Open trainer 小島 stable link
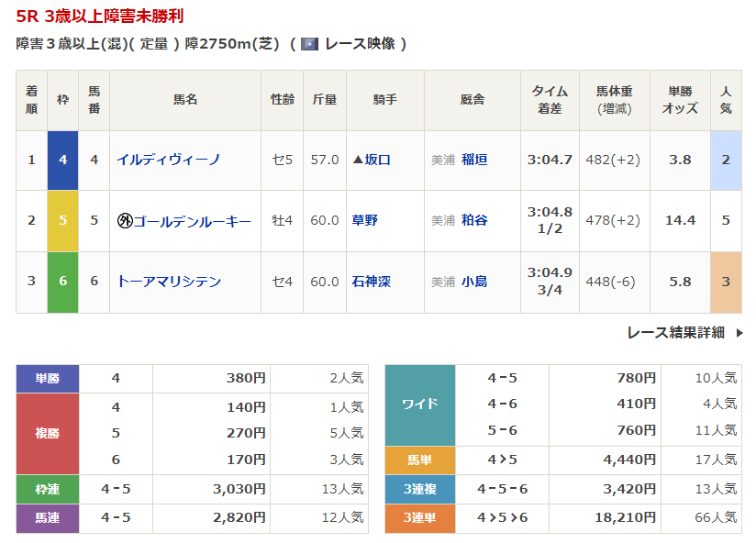Viewport: 756px width, 543px height. (474, 282)
